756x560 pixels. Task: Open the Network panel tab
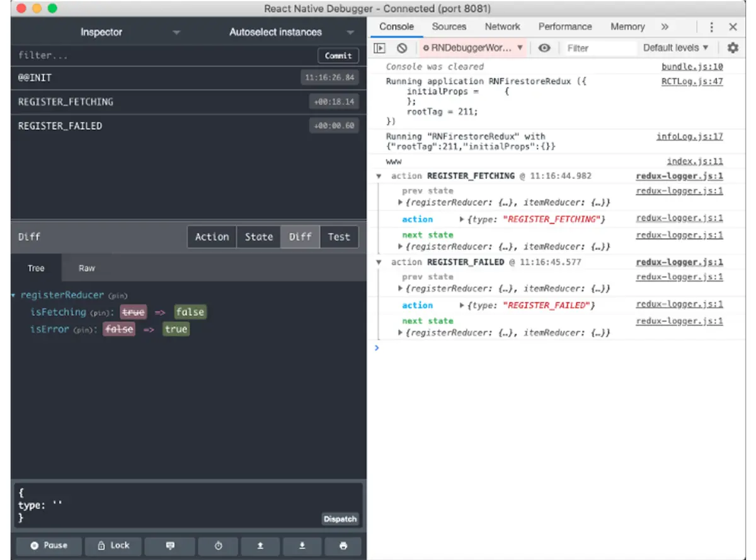[502, 26]
